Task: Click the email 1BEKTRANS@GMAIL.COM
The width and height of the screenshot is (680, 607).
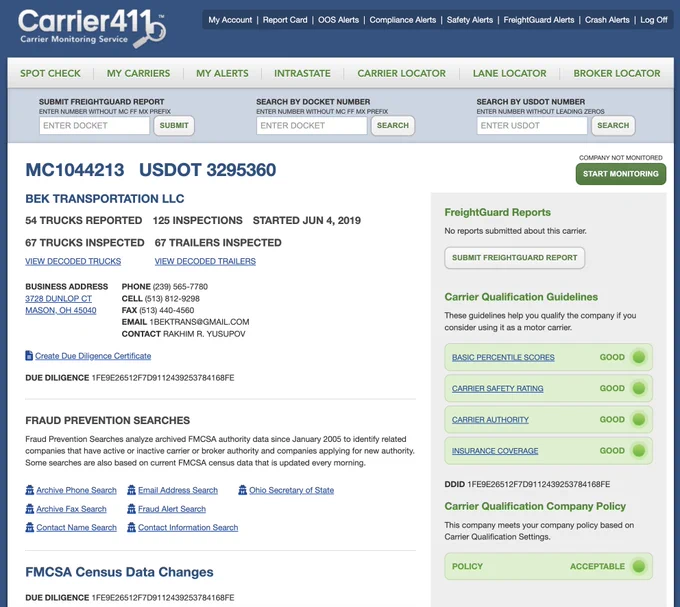Action: point(199,322)
